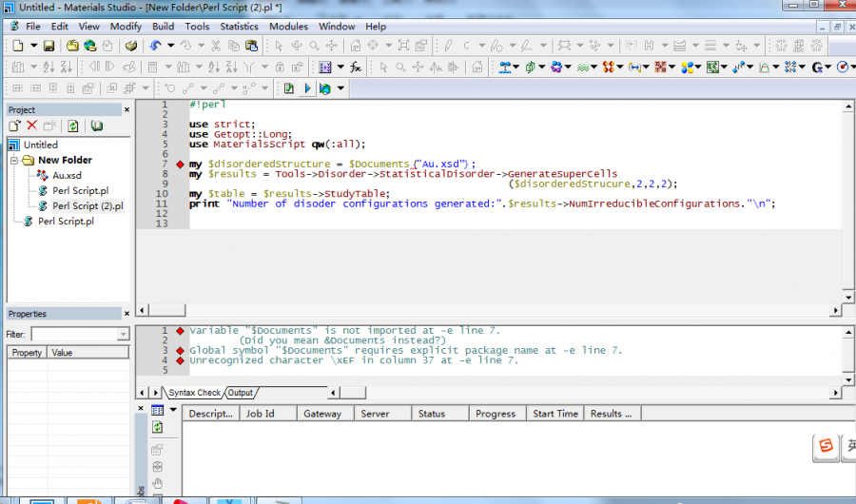Switch to the Output tab

point(241,393)
